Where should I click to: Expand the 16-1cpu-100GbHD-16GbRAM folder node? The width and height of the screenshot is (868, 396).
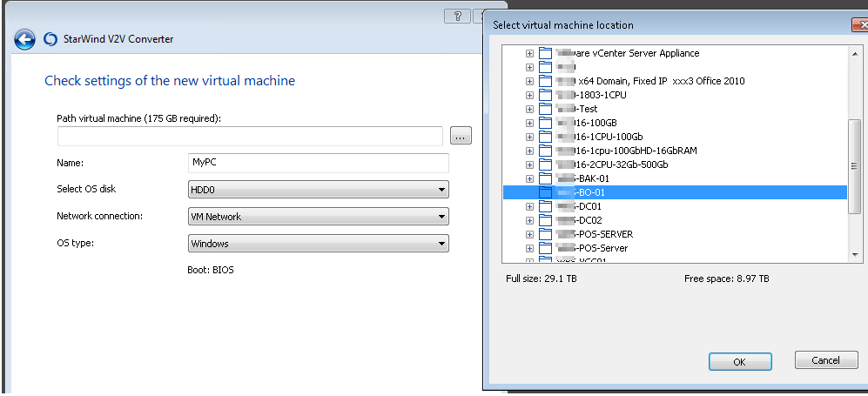pos(530,151)
